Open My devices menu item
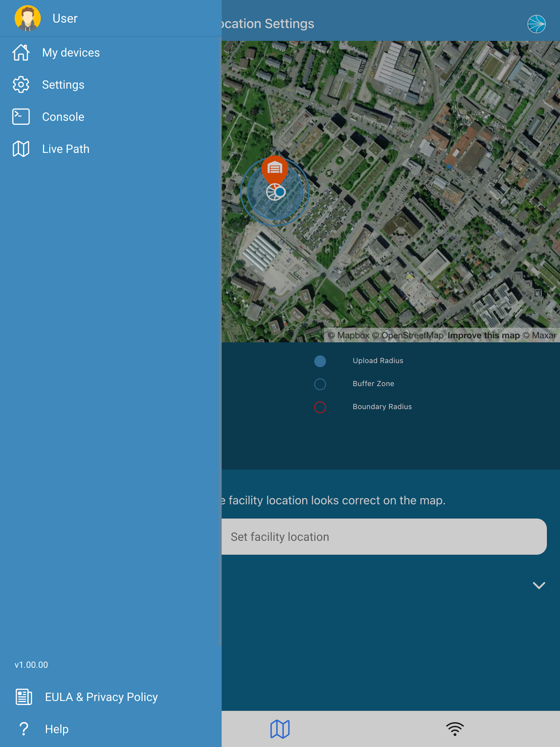560x747 pixels. coord(111,52)
